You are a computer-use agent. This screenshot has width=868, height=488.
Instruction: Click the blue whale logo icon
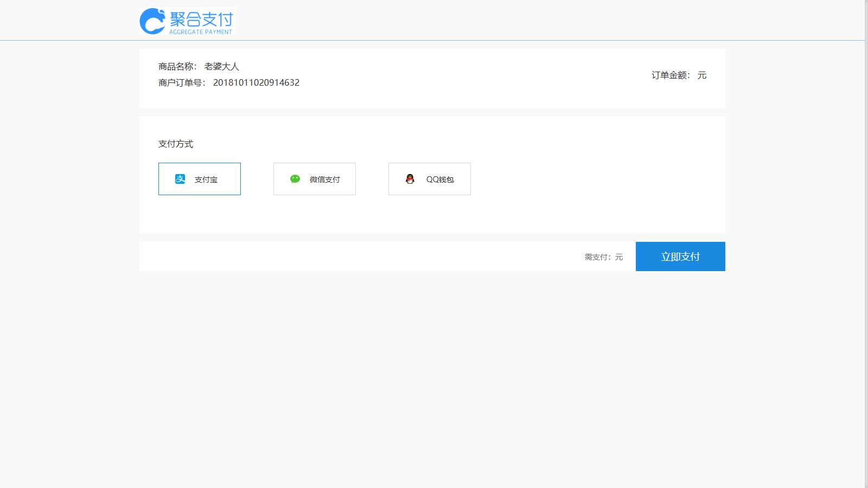(x=152, y=22)
